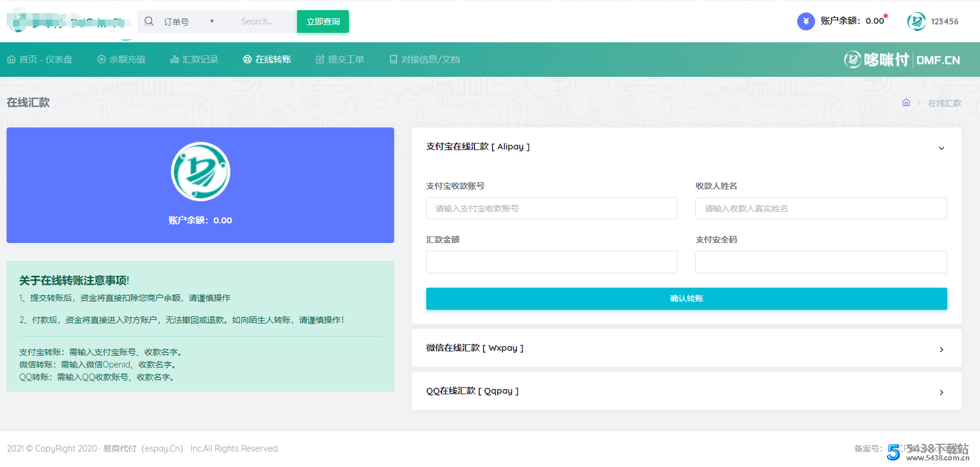Click the 收款人姓名 input field
The width and height of the screenshot is (980, 467).
pos(820,208)
